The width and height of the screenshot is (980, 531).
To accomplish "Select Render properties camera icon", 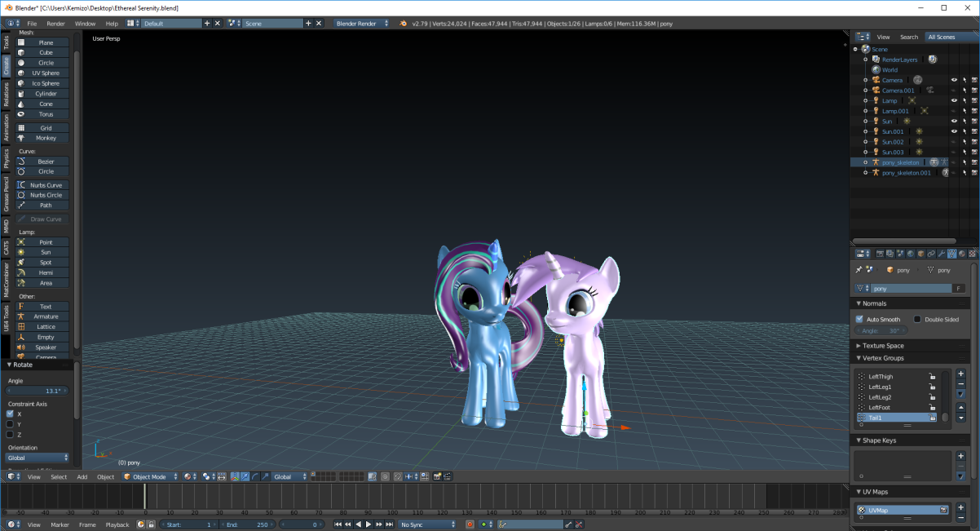I will click(881, 254).
